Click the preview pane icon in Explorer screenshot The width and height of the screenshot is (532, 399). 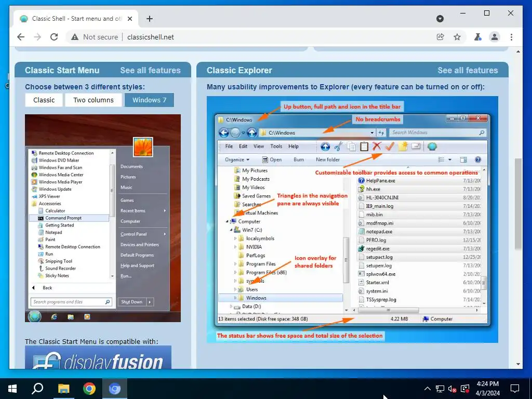tap(463, 159)
